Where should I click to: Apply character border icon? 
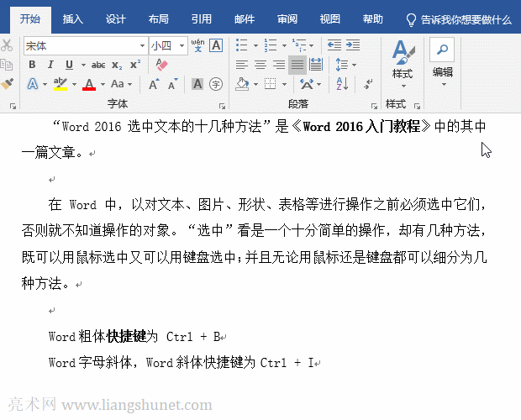(x=216, y=45)
